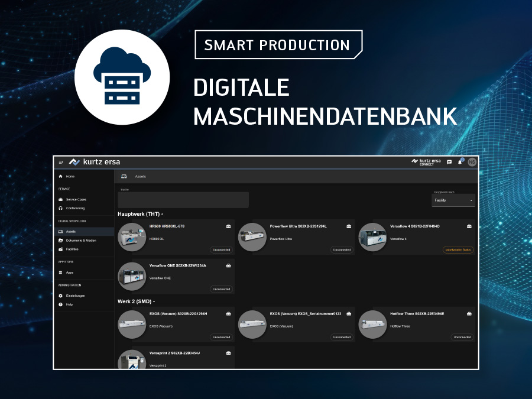Open Dokumente & Medien in sidebar

pyautogui.click(x=80, y=241)
